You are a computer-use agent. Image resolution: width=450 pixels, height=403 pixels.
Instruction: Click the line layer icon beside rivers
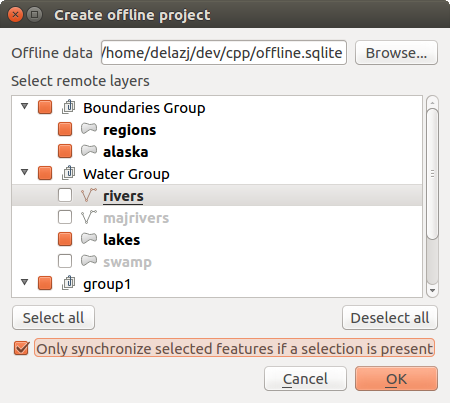(89, 195)
